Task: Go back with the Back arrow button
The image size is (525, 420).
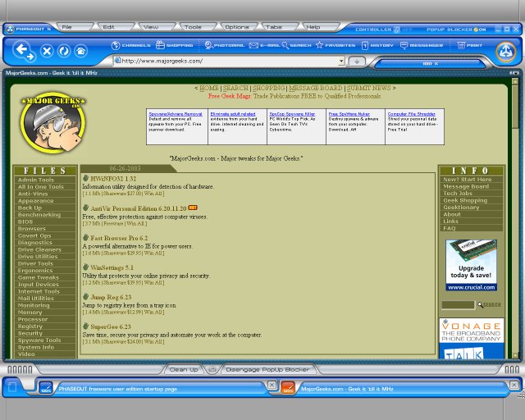Action: [24, 51]
